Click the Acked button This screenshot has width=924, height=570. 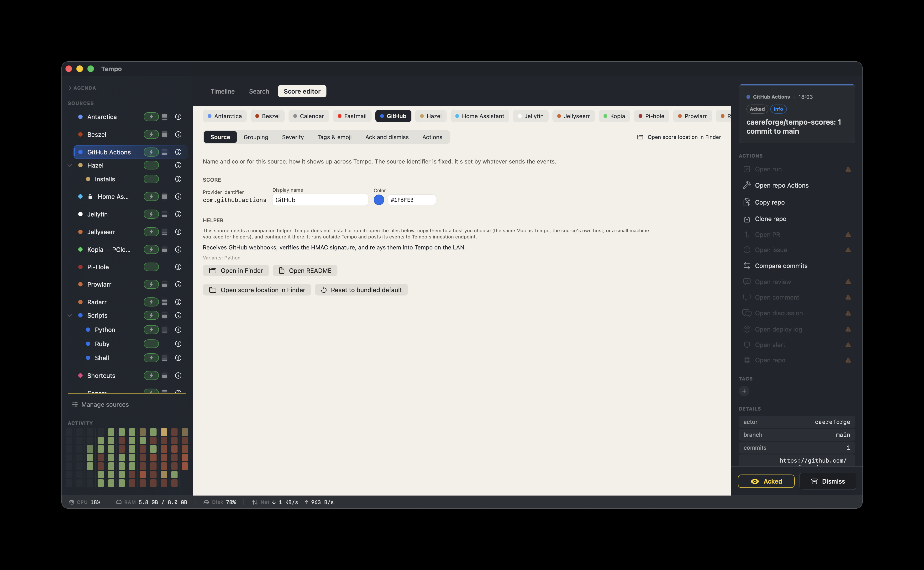click(766, 481)
